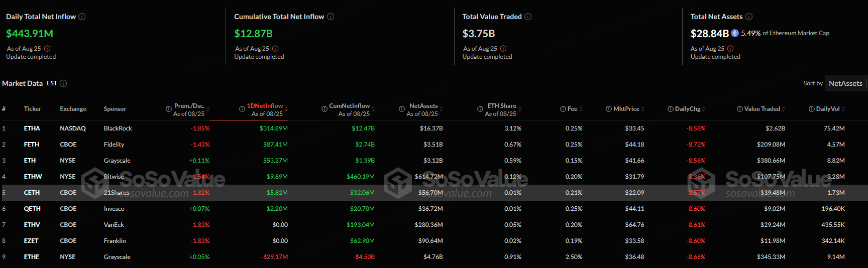Click the ETHA ticker link
868x268 pixels.
click(32, 128)
